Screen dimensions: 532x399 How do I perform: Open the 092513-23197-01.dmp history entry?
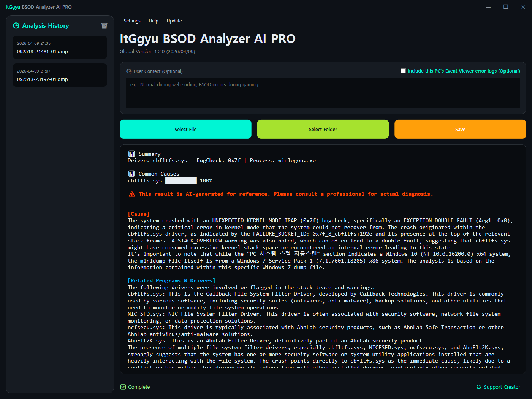pos(60,75)
